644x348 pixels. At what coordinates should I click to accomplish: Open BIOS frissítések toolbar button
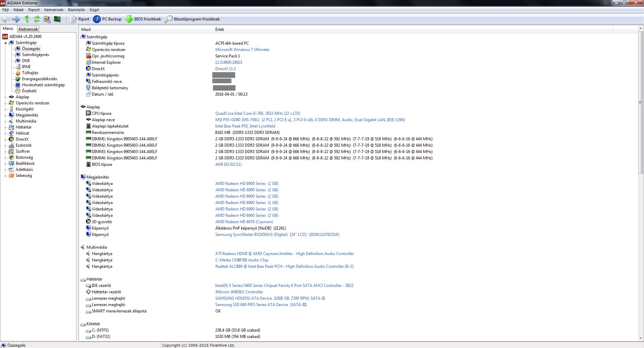143,19
